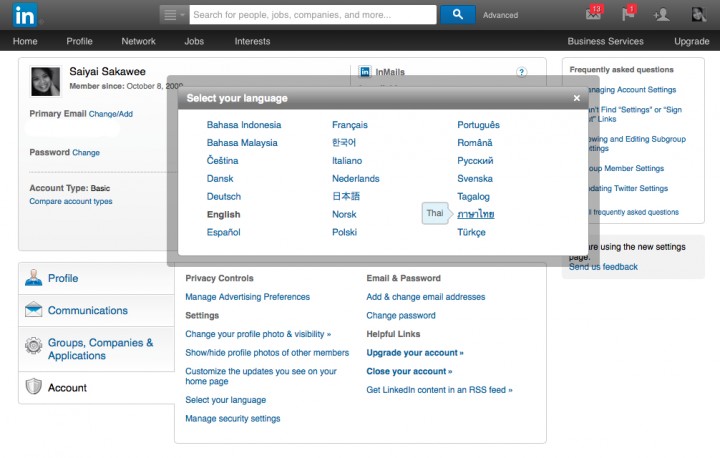The image size is (720, 458).
Task: Open Customize the updates on home page
Action: click(x=261, y=376)
